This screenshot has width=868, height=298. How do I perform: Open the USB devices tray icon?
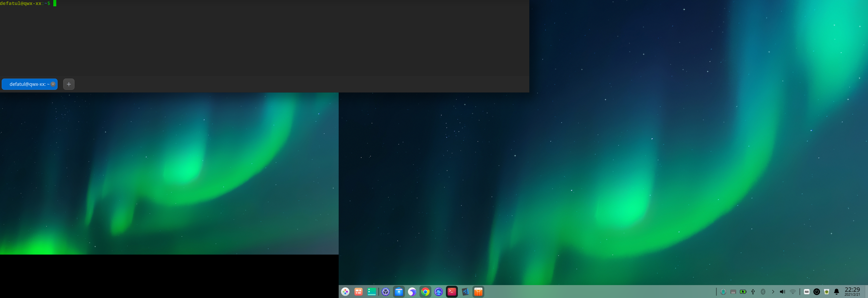tap(753, 292)
